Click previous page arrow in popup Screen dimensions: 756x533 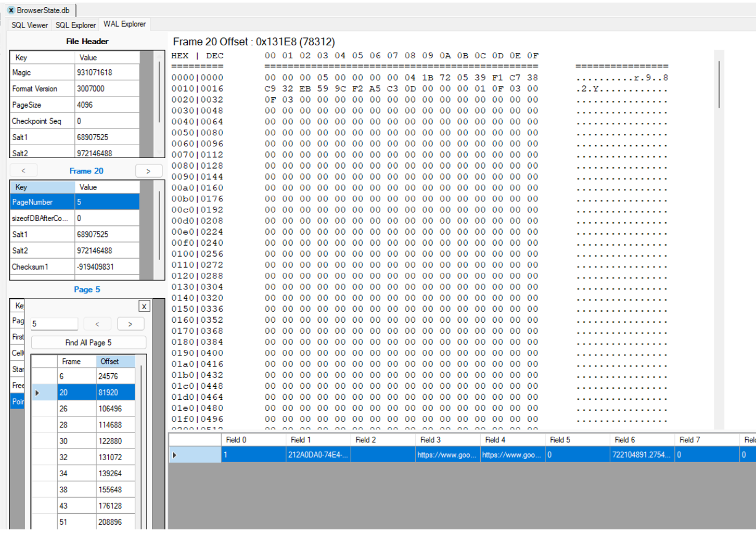tap(97, 324)
